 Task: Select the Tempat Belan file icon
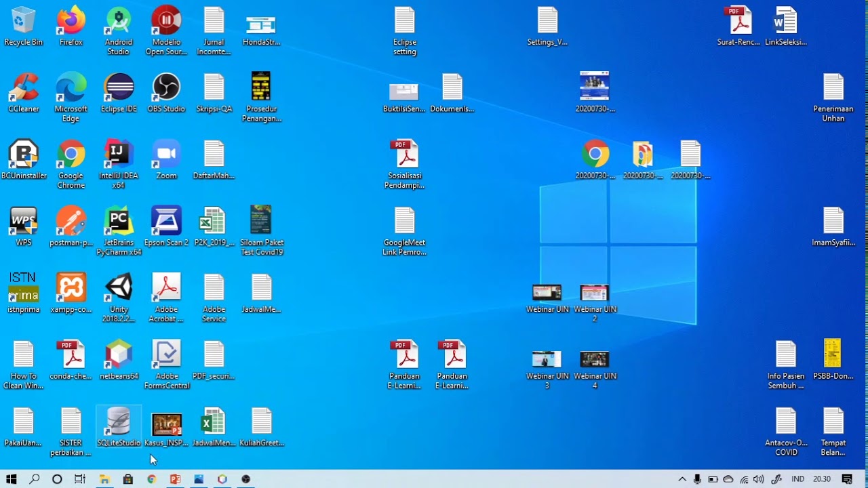pyautogui.click(x=833, y=432)
